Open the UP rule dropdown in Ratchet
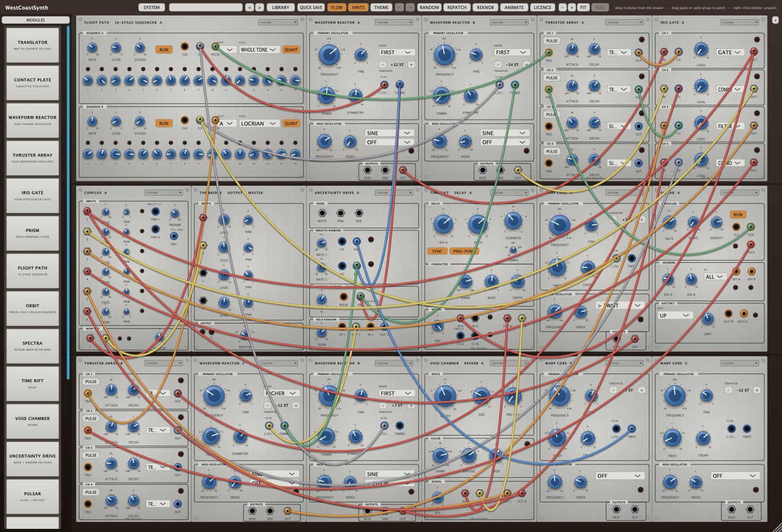 pos(675,315)
